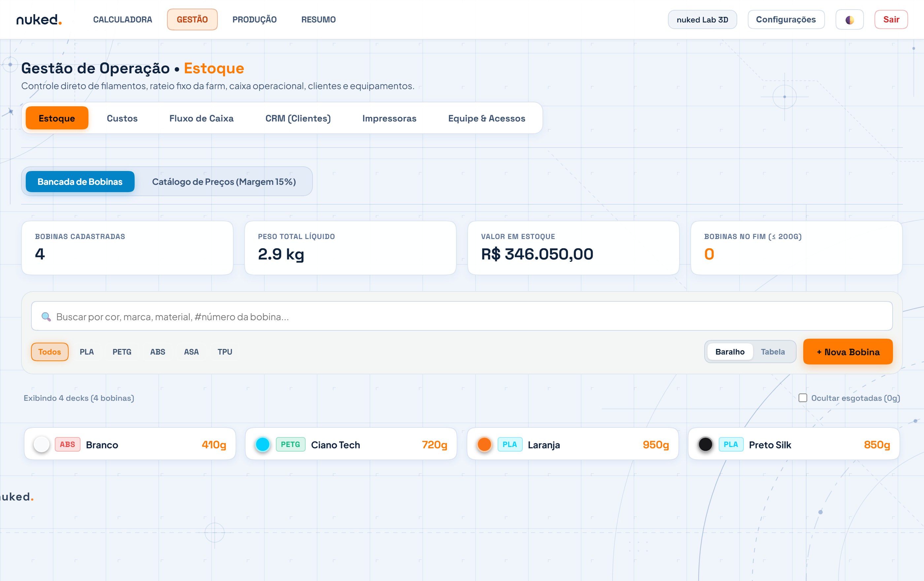
Task: Open Catálogo de Preços (Margem 15%)
Action: pyautogui.click(x=224, y=182)
